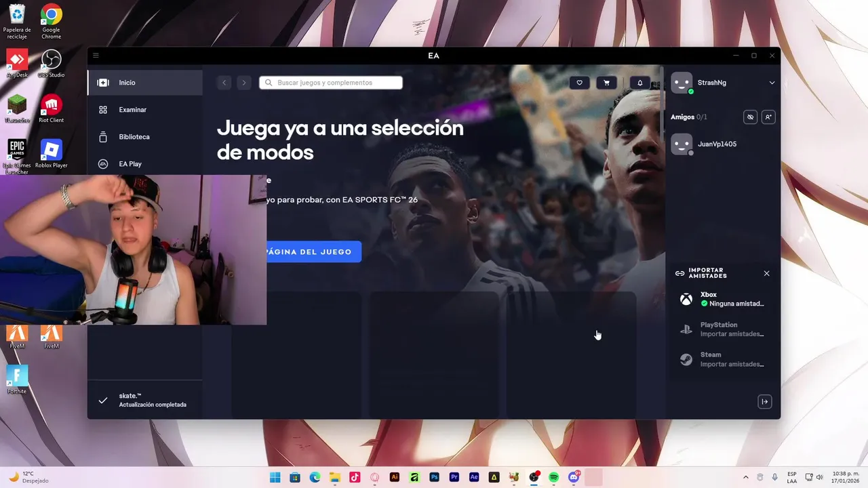Open friend JuanVp1405
The height and width of the screenshot is (488, 868).
722,144
